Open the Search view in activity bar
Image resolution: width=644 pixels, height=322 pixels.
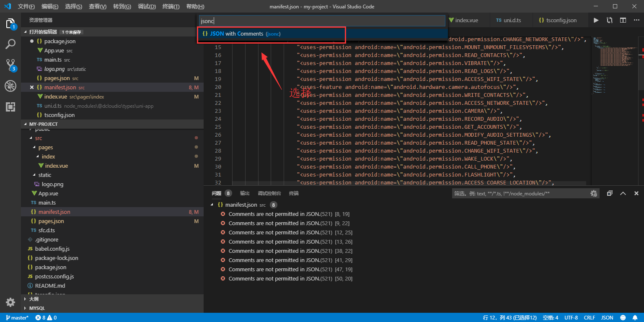10,44
